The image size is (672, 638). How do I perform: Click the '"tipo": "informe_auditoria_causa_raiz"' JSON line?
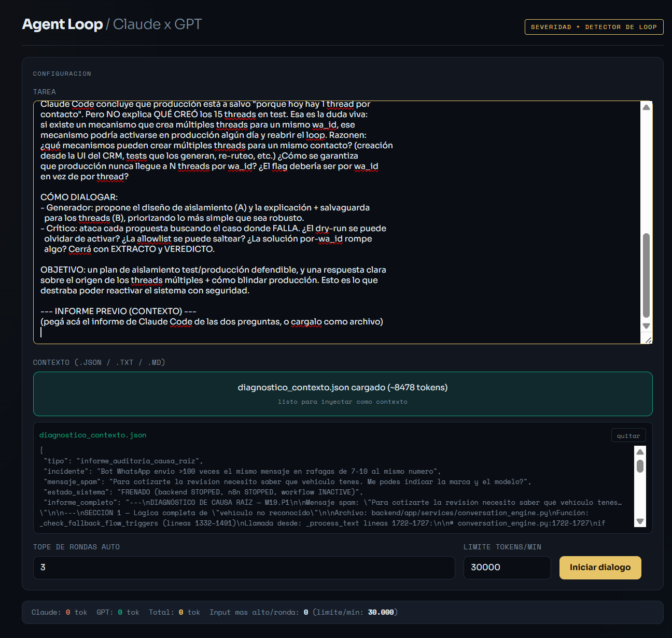123,461
